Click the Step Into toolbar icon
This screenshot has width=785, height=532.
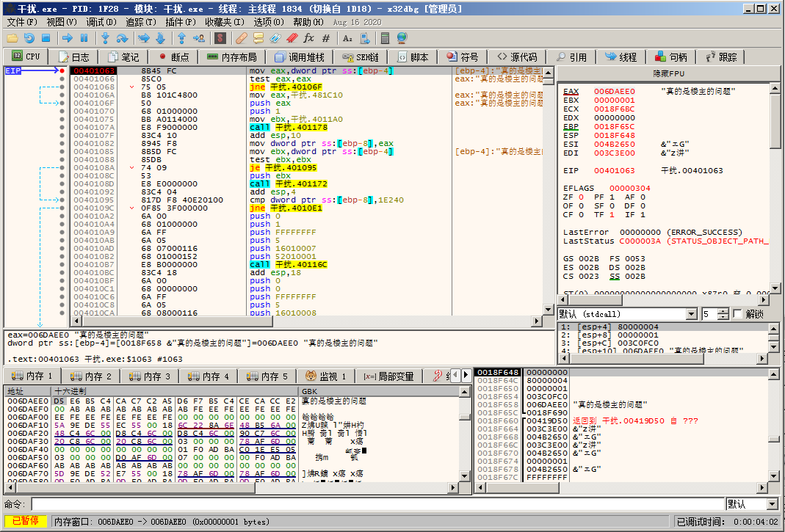coord(105,38)
